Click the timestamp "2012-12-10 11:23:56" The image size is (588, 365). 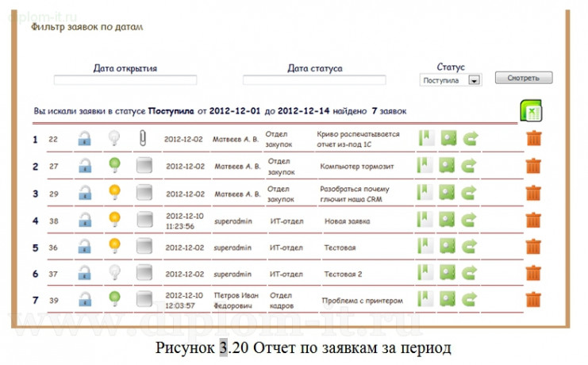(184, 221)
